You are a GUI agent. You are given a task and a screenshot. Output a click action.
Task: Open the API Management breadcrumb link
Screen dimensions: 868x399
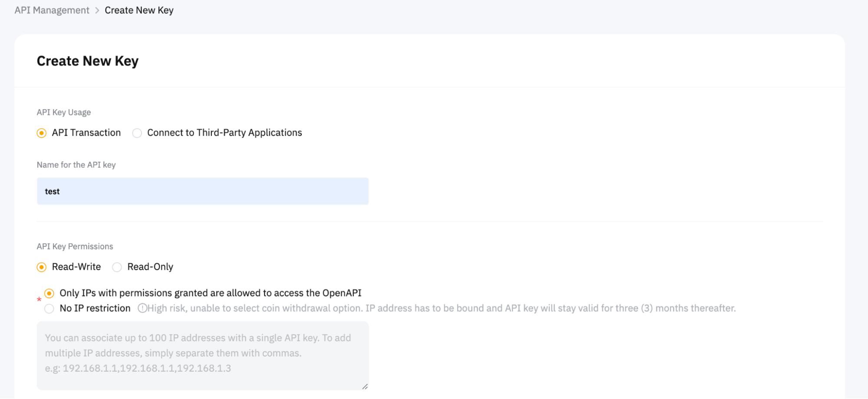tap(51, 10)
